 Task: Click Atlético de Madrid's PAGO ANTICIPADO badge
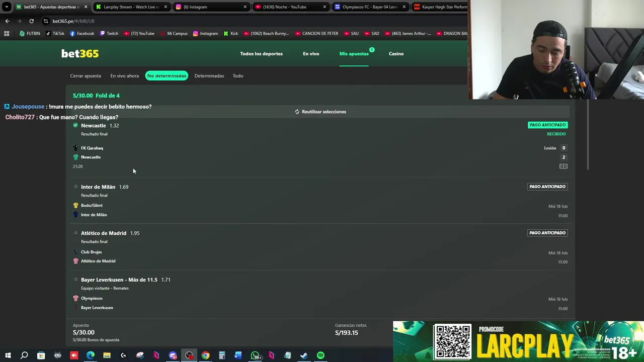tap(547, 233)
